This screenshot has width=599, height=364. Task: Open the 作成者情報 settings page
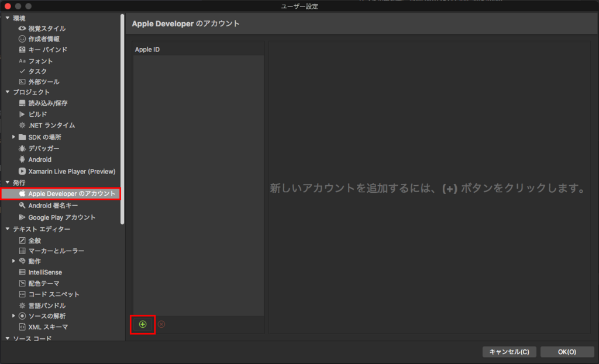[x=44, y=39]
